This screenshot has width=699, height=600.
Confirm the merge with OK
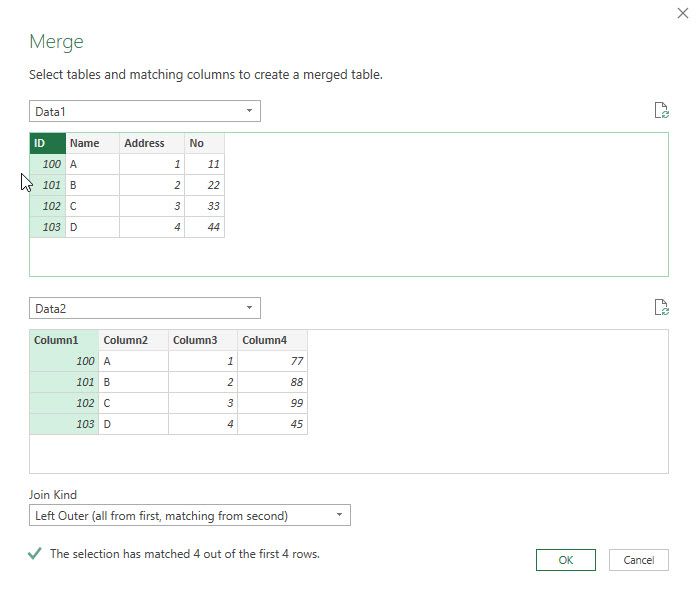pos(566,560)
